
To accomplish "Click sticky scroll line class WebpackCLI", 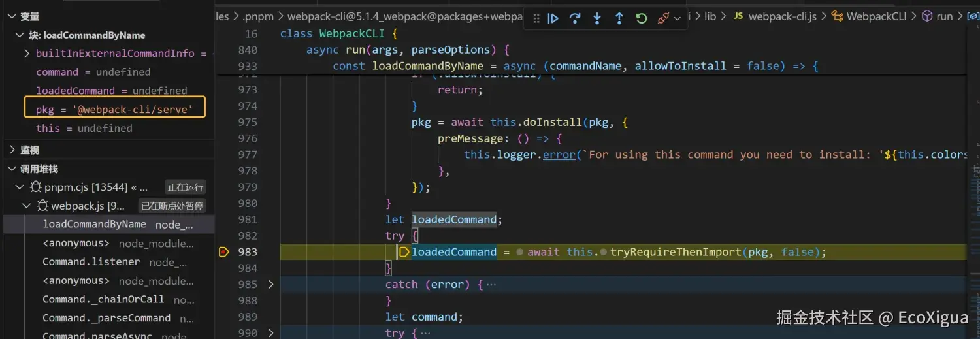I will click(x=339, y=33).
